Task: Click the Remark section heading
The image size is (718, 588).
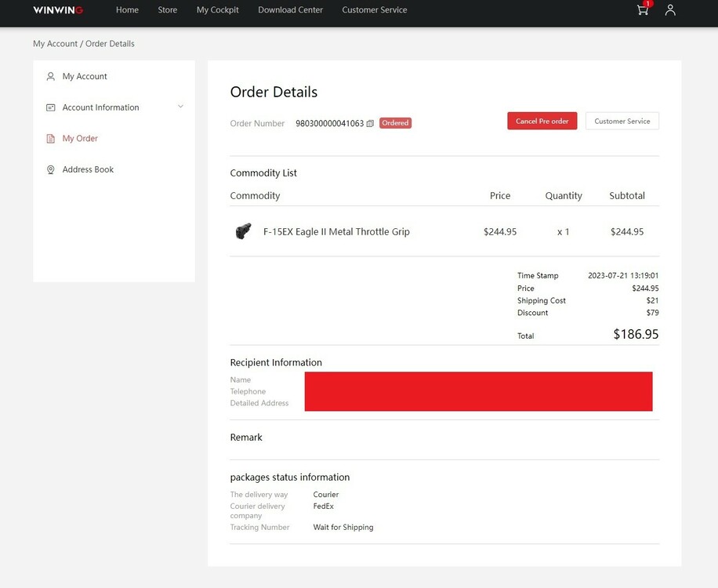Action: [x=246, y=437]
